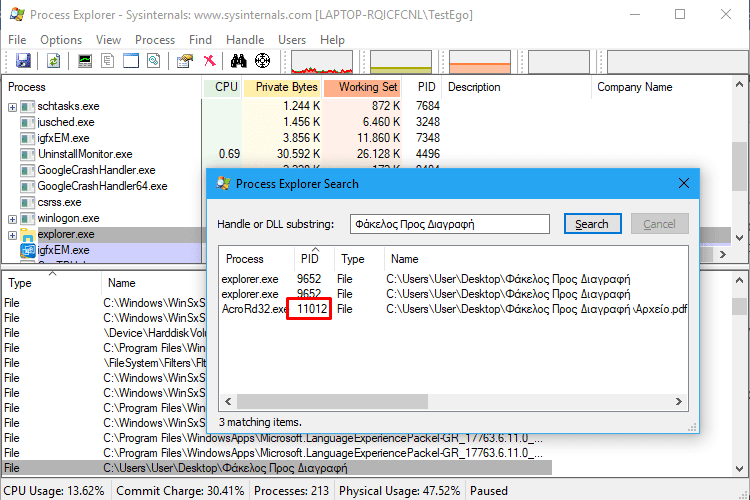The height and width of the screenshot is (500, 750).
Task: Open Properties toolbar icon
Action: point(185,61)
